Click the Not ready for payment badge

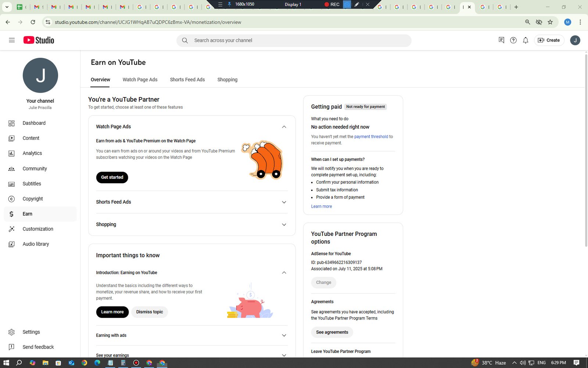[366, 107]
